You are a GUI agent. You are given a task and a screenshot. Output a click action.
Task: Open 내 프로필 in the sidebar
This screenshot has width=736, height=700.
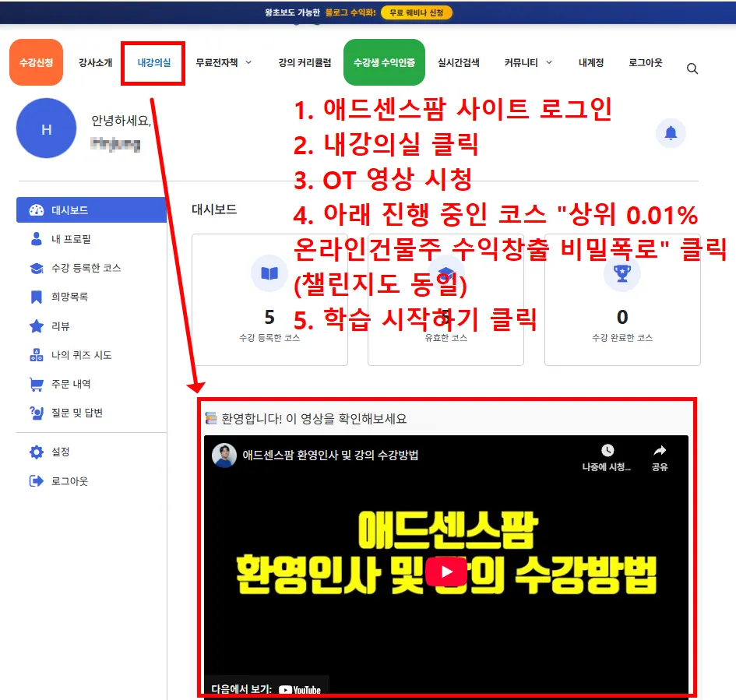[x=71, y=239]
